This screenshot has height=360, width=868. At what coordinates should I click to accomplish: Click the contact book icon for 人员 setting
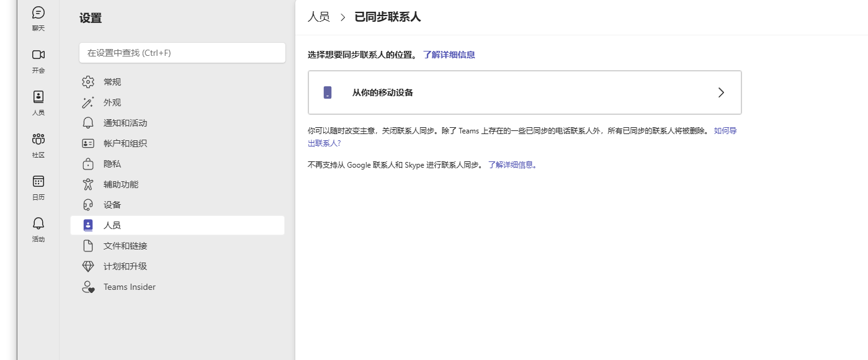(88, 225)
